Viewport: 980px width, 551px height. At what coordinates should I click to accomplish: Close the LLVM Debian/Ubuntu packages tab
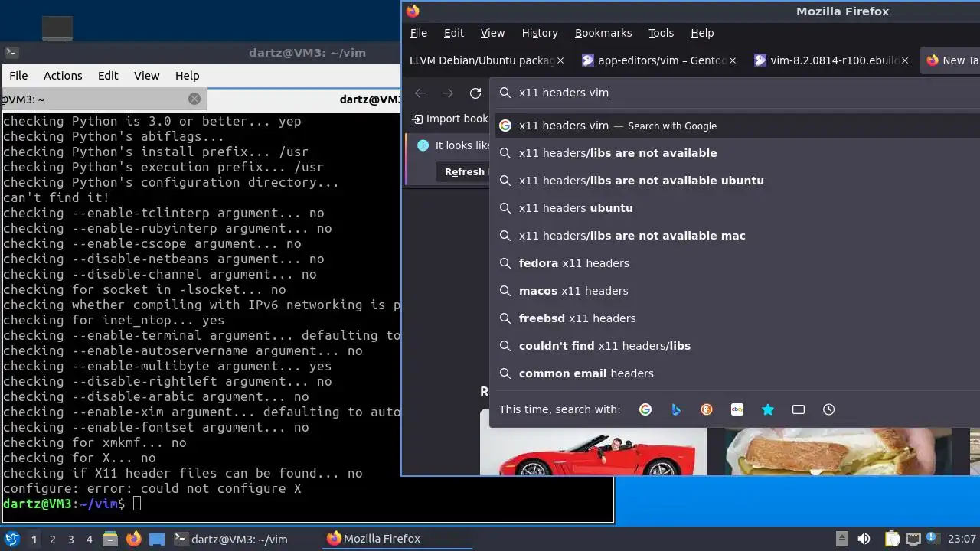click(x=560, y=60)
